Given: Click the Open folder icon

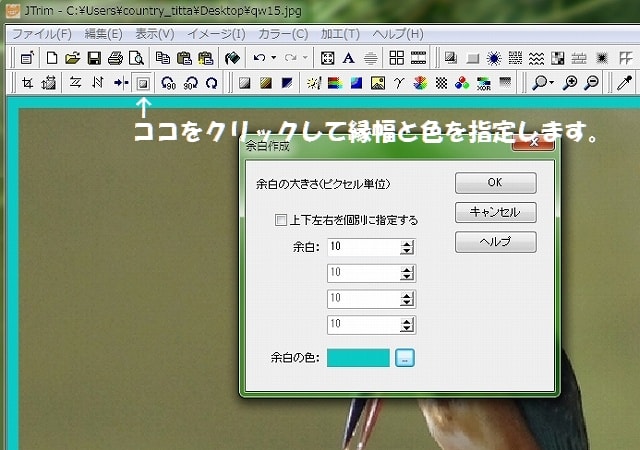Looking at the screenshot, I should click(72, 58).
